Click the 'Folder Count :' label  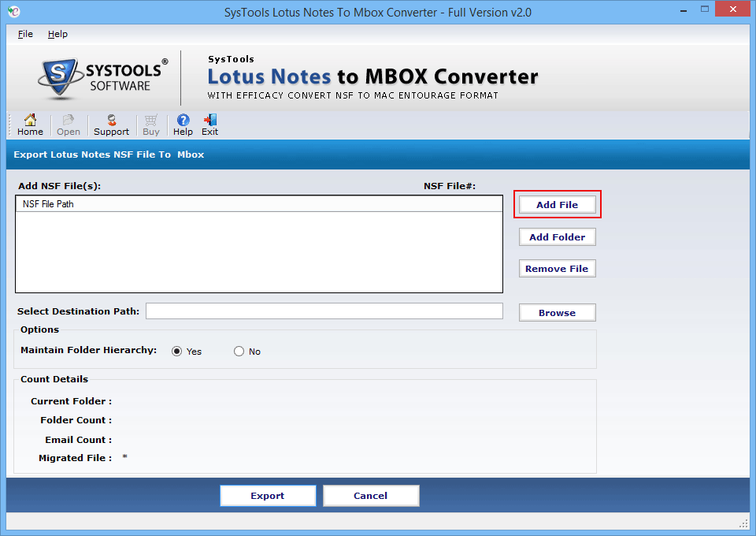coord(76,420)
